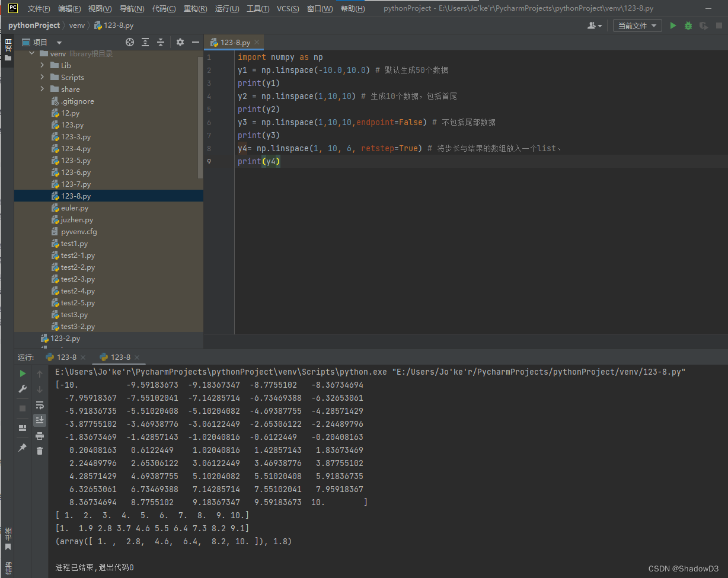728x578 pixels.
Task: Go down the stack trace arrow
Action: tap(40, 389)
